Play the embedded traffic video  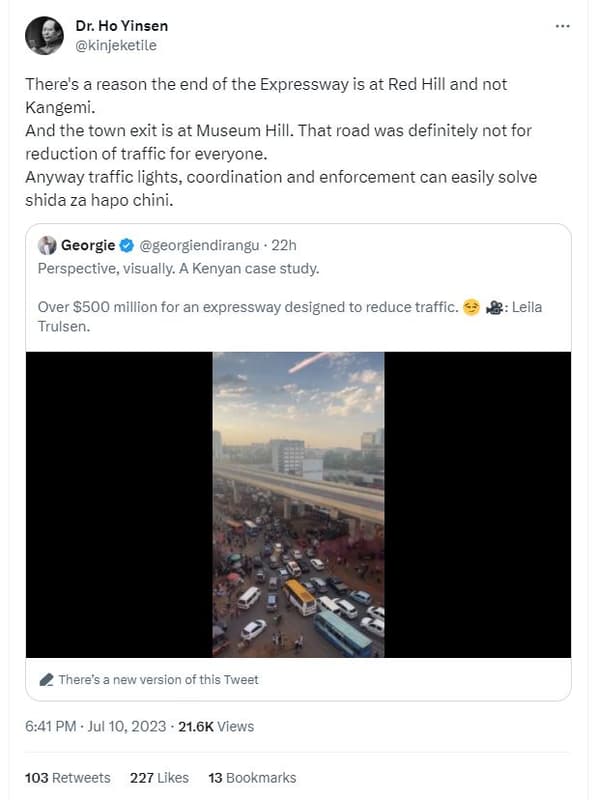coord(298,502)
